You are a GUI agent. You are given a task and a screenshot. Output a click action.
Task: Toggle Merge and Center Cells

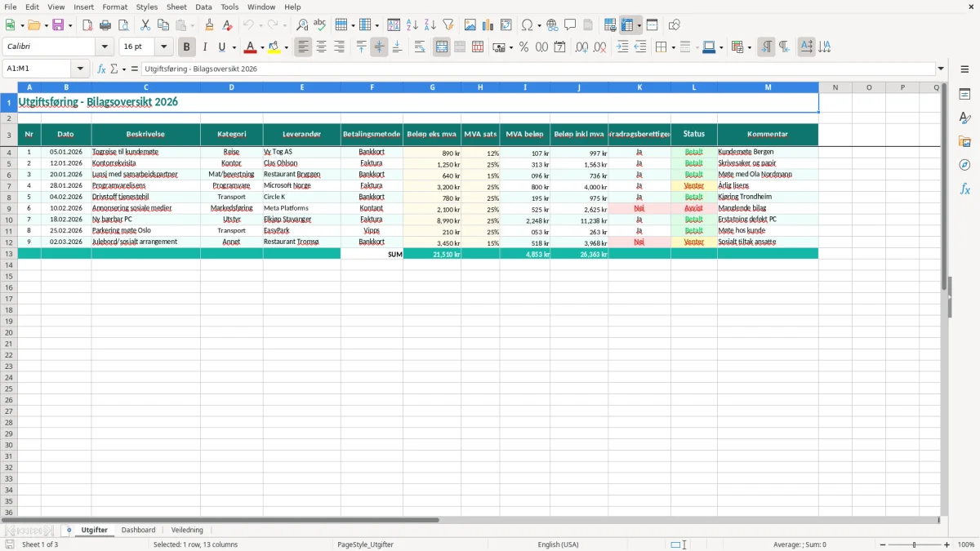[442, 47]
